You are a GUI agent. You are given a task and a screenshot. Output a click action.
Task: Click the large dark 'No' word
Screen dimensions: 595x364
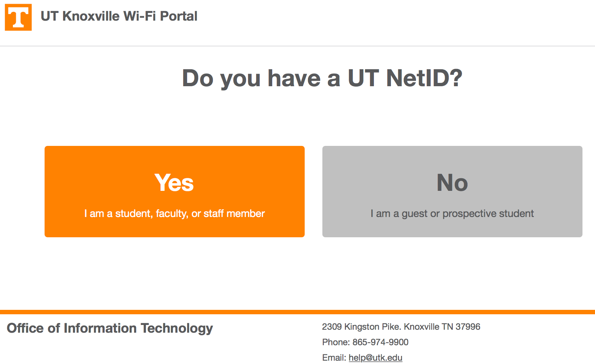[452, 183]
